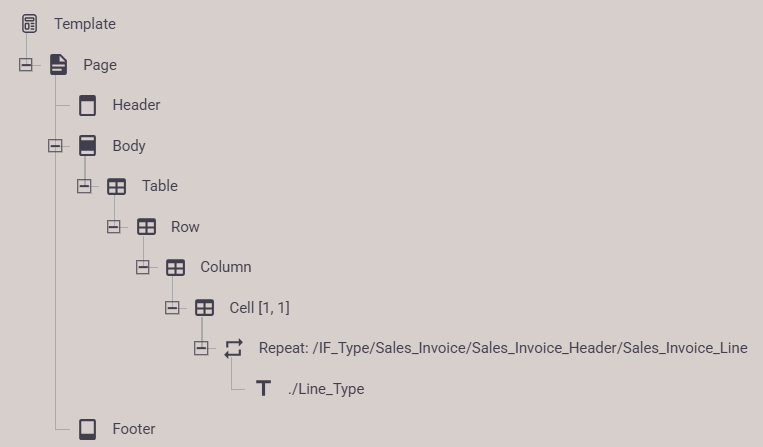This screenshot has width=763, height=447.
Task: Select the Footer tree label
Action: [x=134, y=429]
